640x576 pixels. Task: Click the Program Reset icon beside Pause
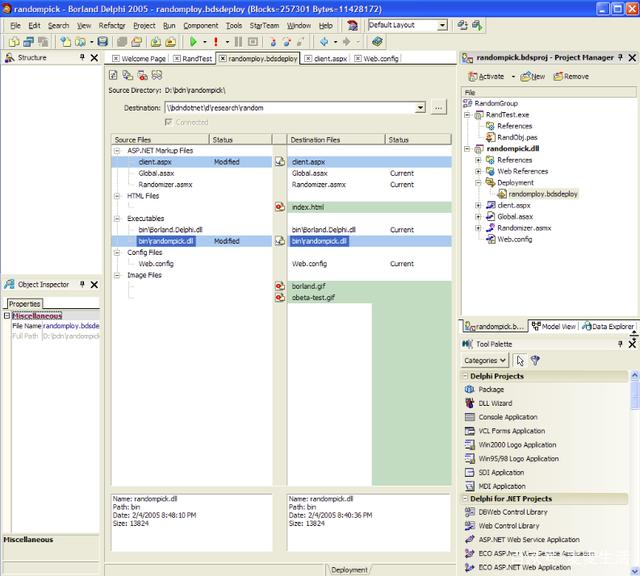click(253, 42)
